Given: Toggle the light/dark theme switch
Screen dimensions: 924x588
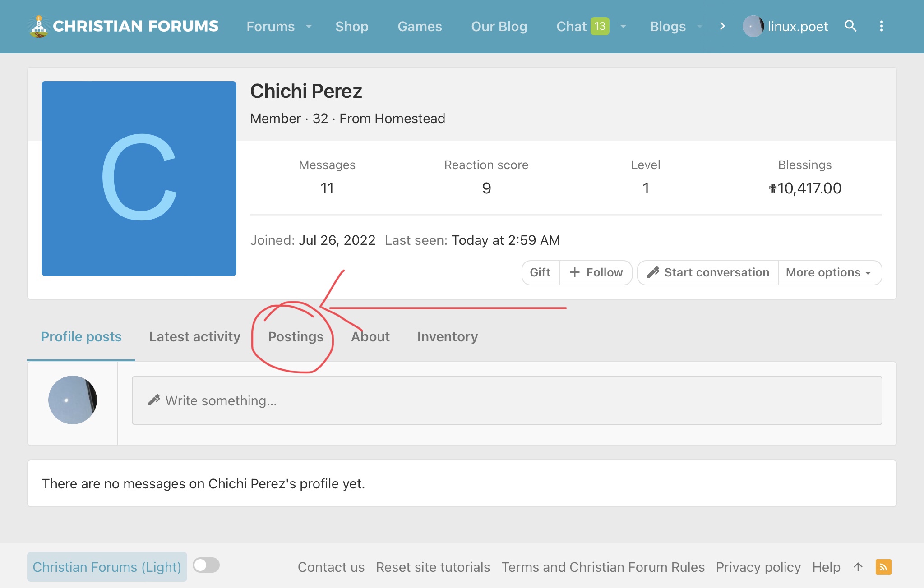Looking at the screenshot, I should [x=206, y=565].
